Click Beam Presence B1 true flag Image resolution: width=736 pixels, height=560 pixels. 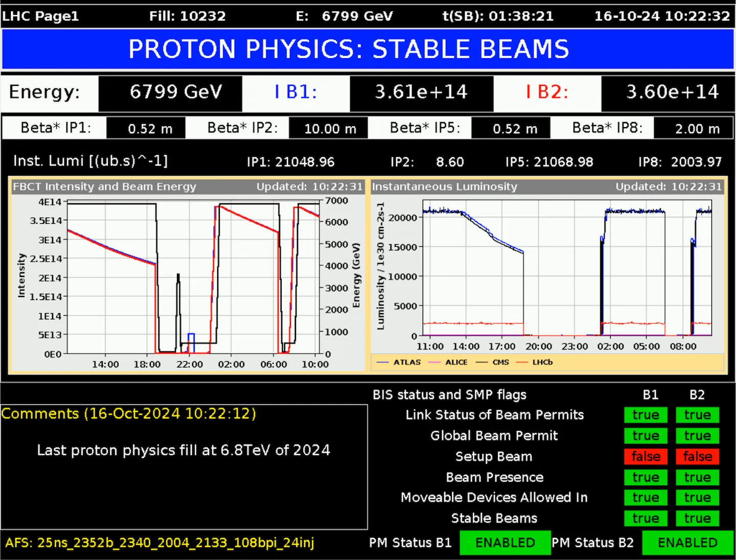(646, 477)
